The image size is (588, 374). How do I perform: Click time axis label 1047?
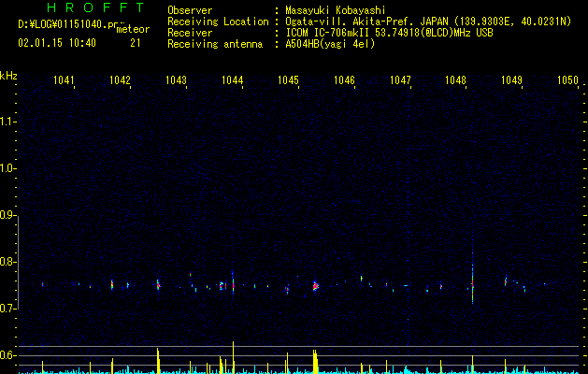(400, 79)
